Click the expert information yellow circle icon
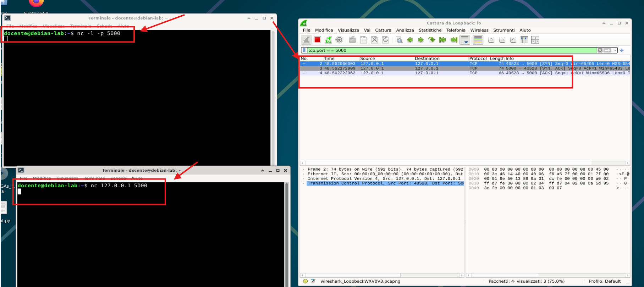 point(305,281)
